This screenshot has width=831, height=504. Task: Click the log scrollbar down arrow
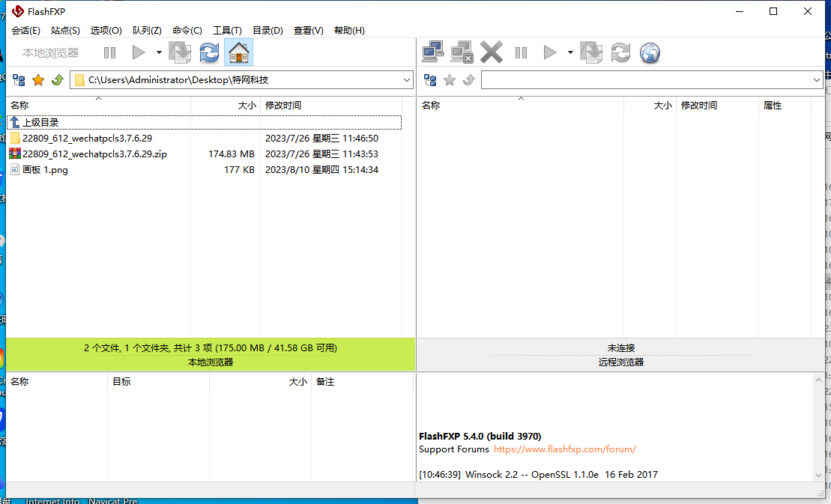point(819,476)
